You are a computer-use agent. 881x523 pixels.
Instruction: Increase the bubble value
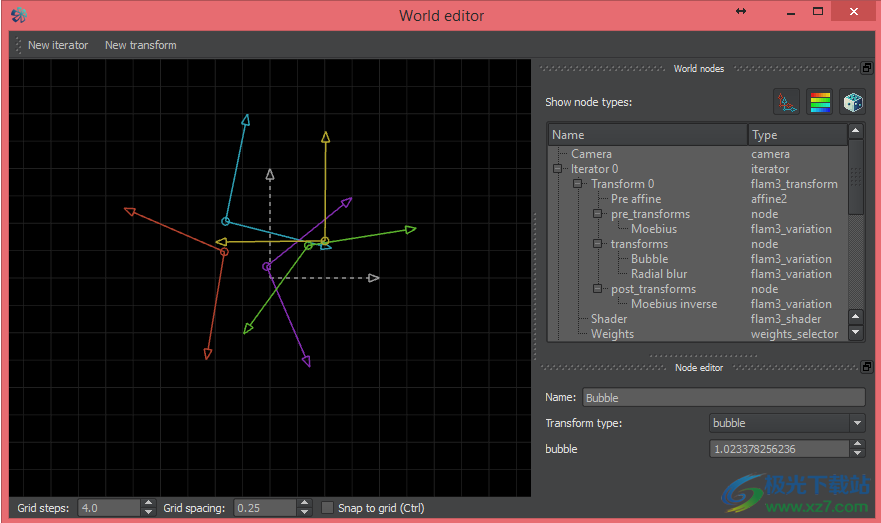click(857, 444)
